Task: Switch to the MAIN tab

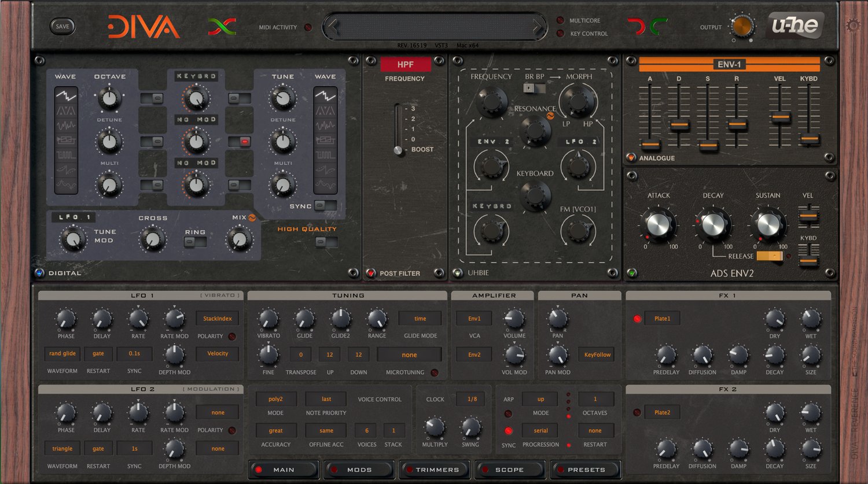Action: (x=284, y=470)
